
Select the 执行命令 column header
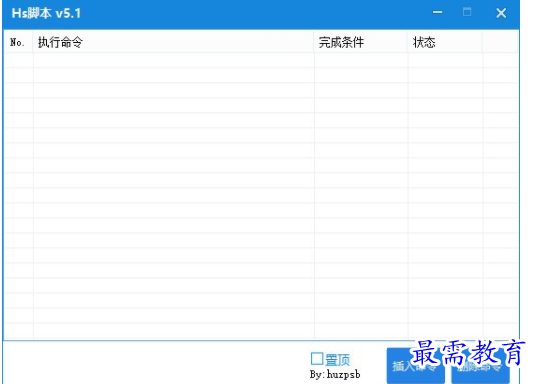[173, 42]
